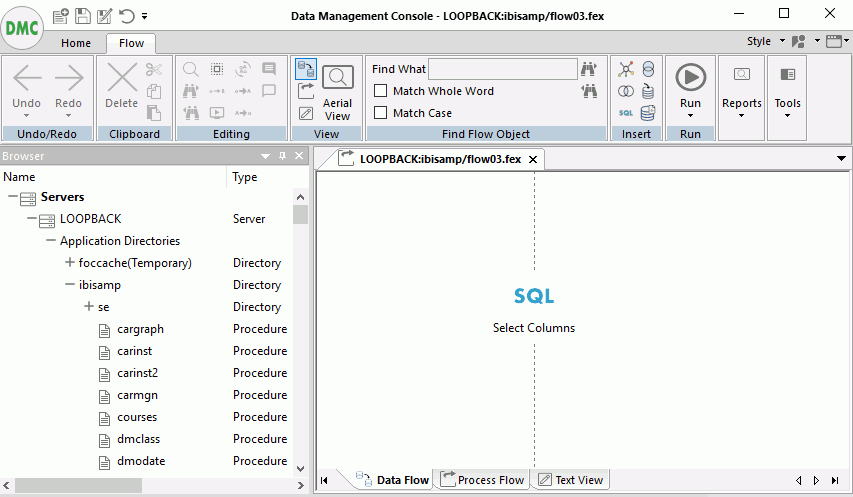Pin the Browser panel

click(x=282, y=156)
